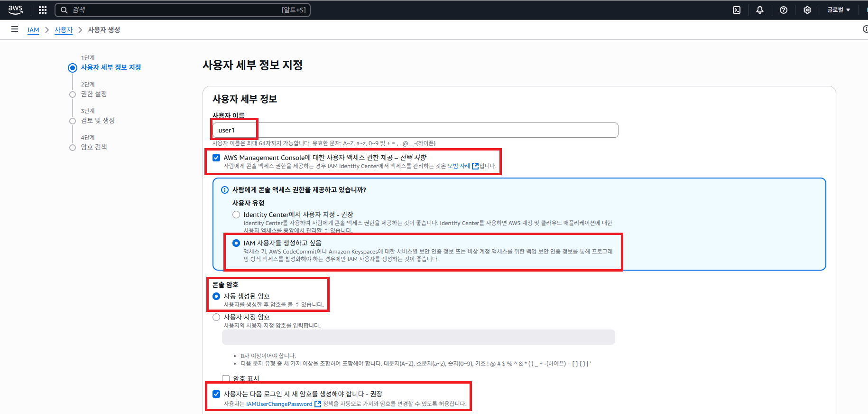Go to step 4 암호 검색

94,147
